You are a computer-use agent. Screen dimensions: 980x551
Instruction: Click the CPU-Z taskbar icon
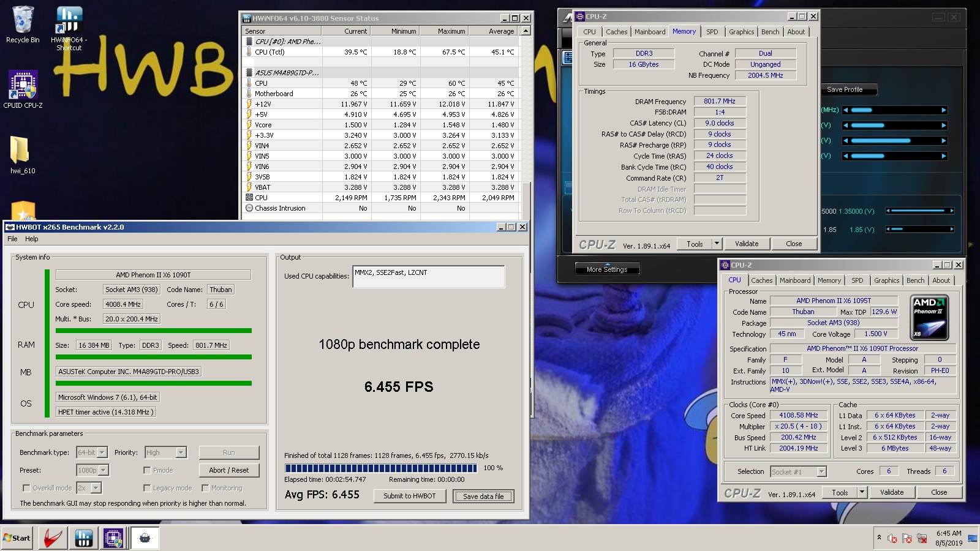[113, 538]
